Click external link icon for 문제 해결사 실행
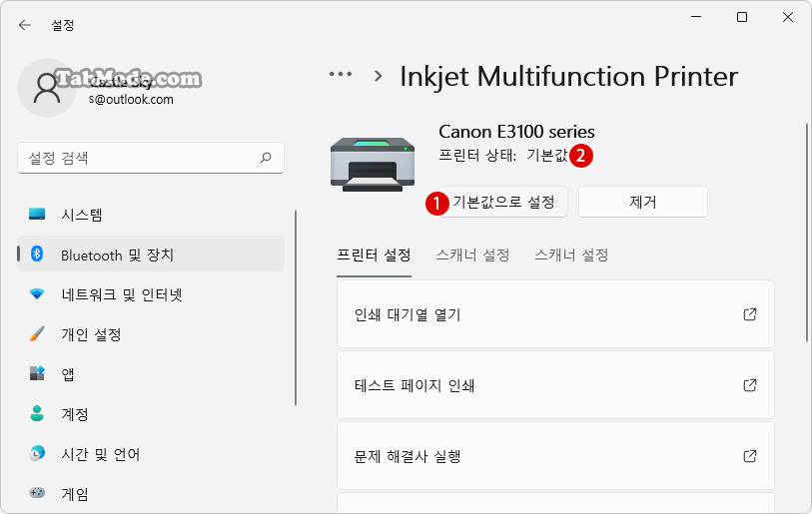Viewport: 812px width, 514px height. click(750, 456)
